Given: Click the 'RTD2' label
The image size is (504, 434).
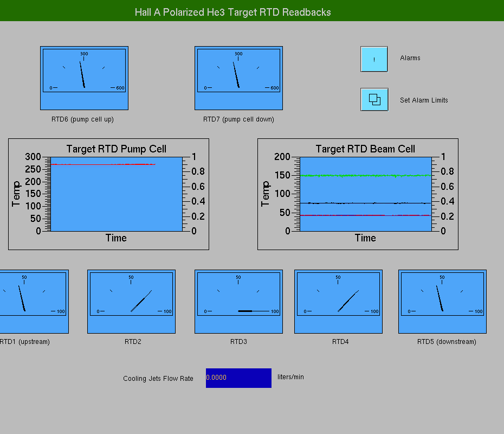Looking at the screenshot, I should coord(133,342).
